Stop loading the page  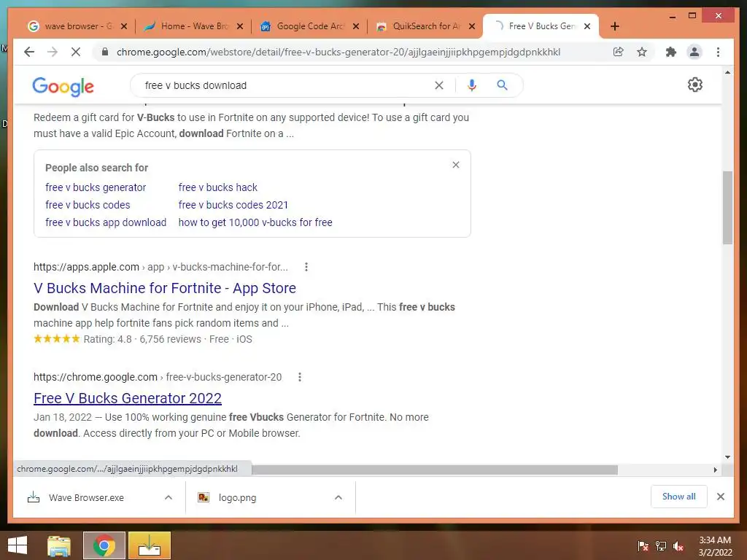pyautogui.click(x=76, y=52)
